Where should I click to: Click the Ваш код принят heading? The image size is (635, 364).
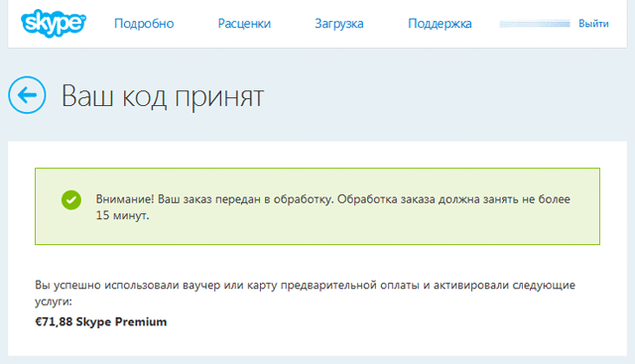163,96
